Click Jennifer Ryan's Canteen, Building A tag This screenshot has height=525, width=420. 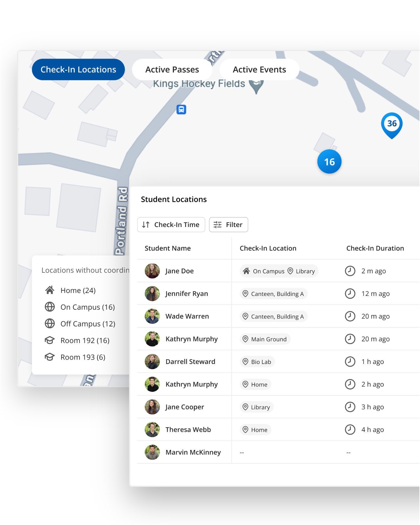point(274,294)
